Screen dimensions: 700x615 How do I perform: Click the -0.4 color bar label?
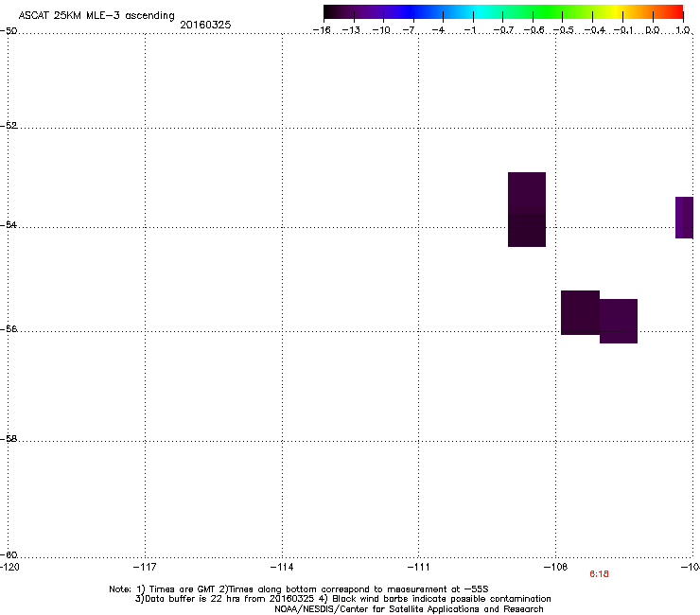pos(595,30)
